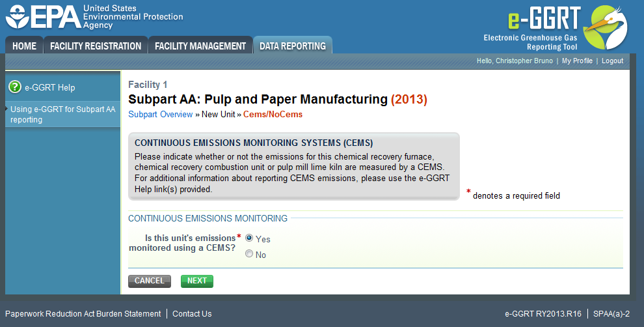
Task: Click the EPA logo in header
Action: (x=43, y=18)
